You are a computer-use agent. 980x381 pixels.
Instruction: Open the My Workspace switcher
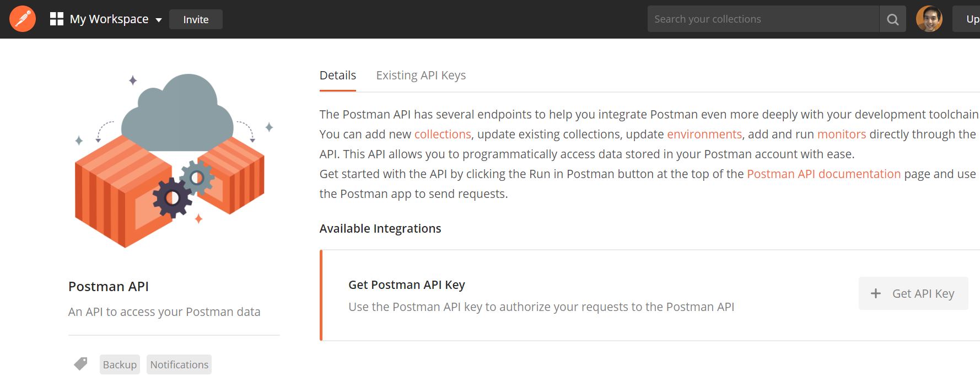coord(109,19)
